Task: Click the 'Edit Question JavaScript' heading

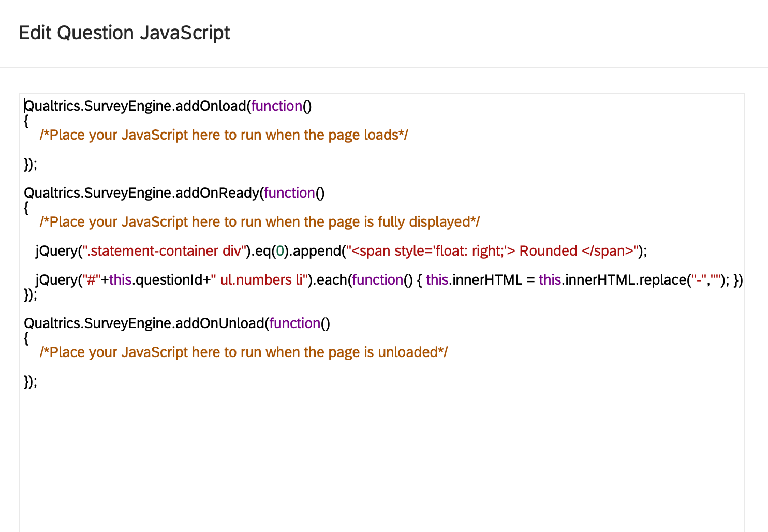Action: 124,33
